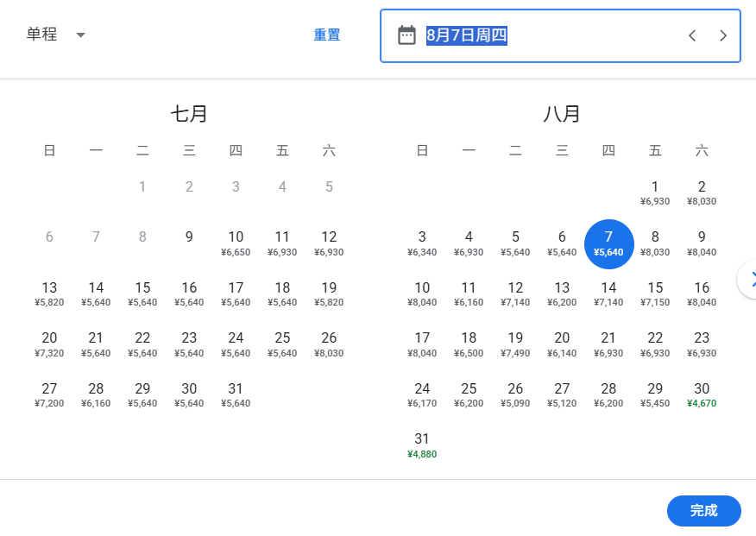Choose August 26 priced ¥5,090
756x536 pixels.
click(515, 394)
